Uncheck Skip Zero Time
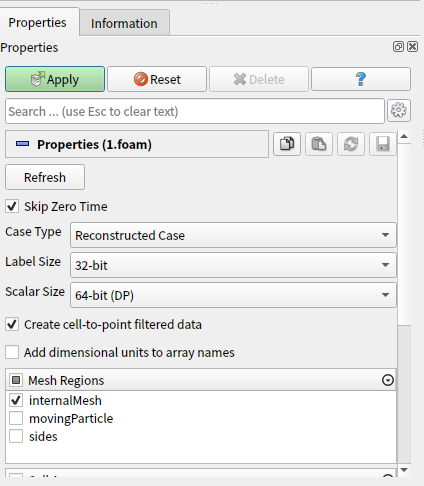424x486 pixels. pyautogui.click(x=12, y=206)
